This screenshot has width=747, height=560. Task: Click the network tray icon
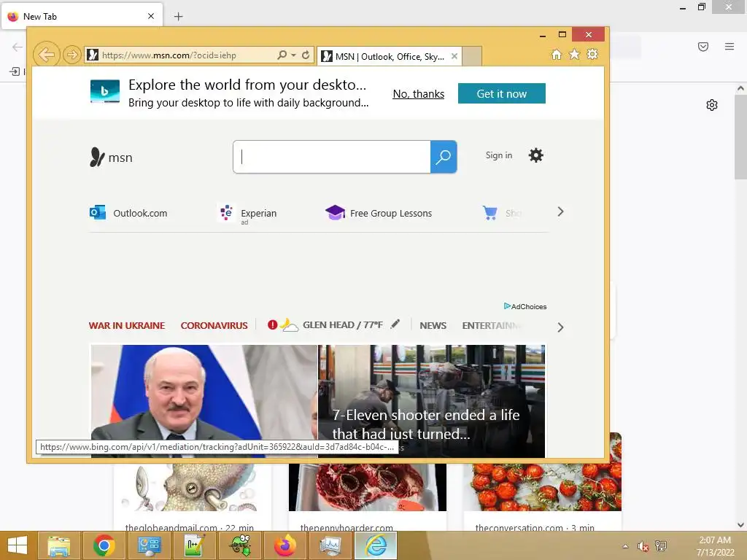pyautogui.click(x=661, y=546)
